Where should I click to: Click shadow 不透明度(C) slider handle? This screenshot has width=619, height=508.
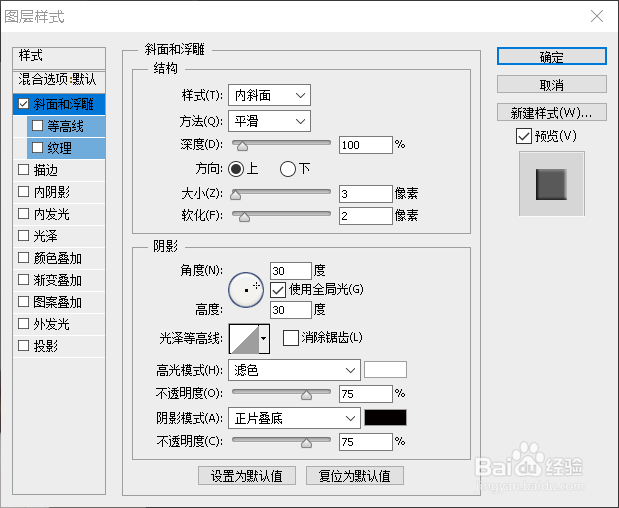click(306, 443)
